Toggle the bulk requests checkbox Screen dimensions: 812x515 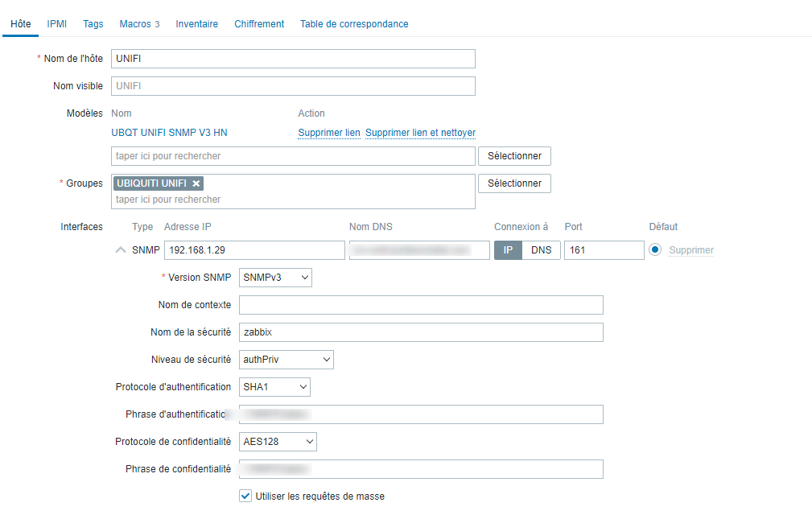tap(245, 496)
